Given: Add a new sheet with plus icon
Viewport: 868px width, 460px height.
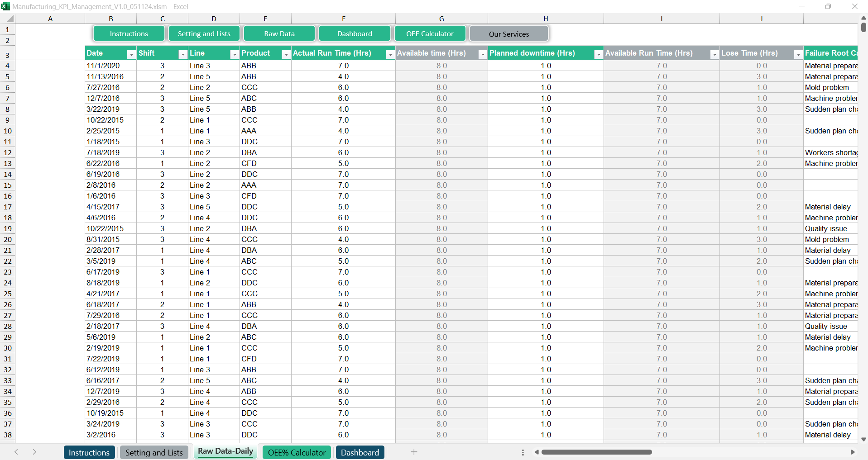Looking at the screenshot, I should pyautogui.click(x=413, y=452).
